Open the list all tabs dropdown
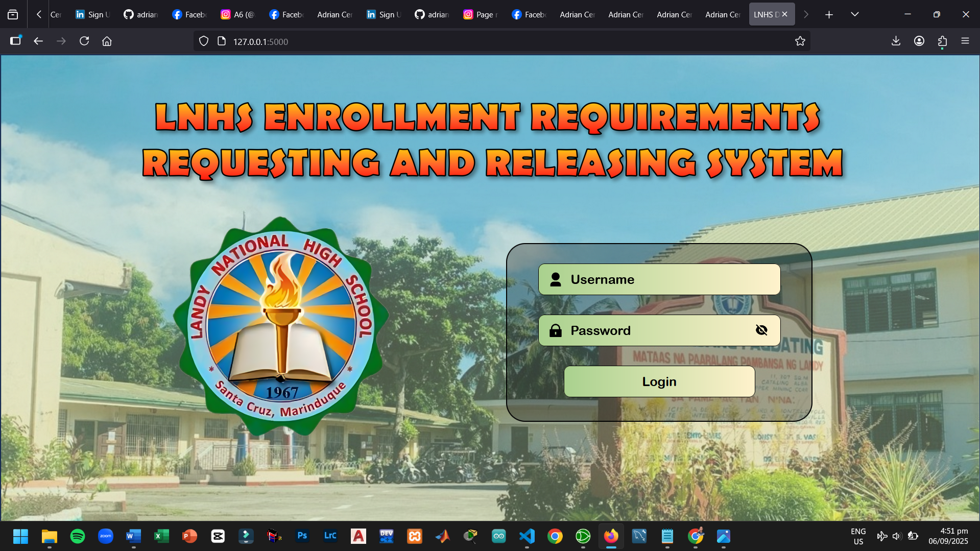Viewport: 980px width, 551px height. (855, 14)
